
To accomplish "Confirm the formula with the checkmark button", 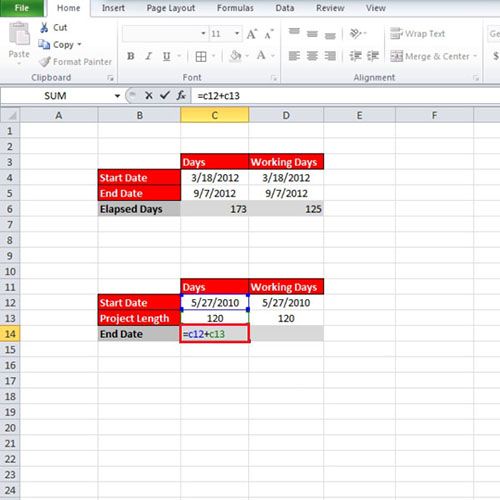I will (165, 96).
